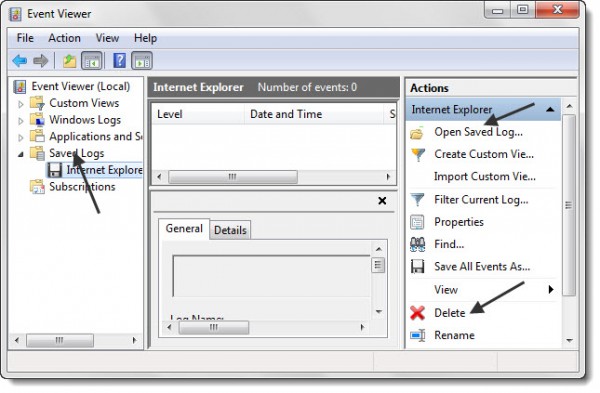Click the Actions pane vertical scrollbar thumb

click(x=569, y=205)
